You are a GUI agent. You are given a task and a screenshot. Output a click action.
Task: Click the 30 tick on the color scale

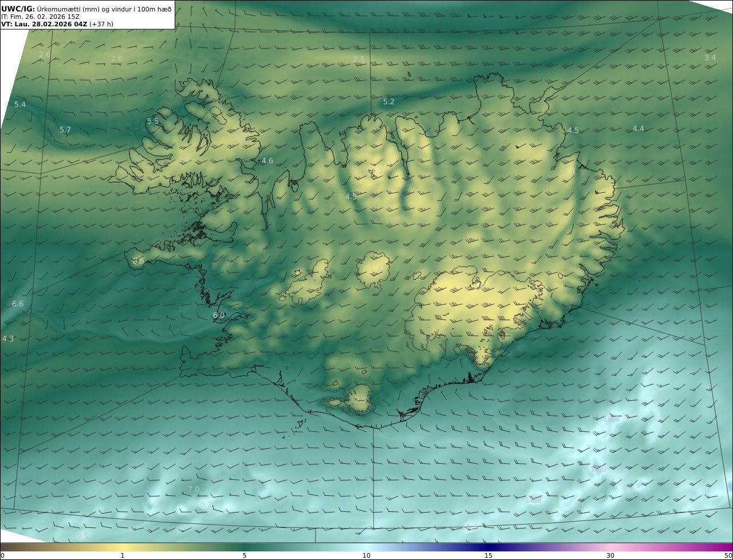click(610, 555)
